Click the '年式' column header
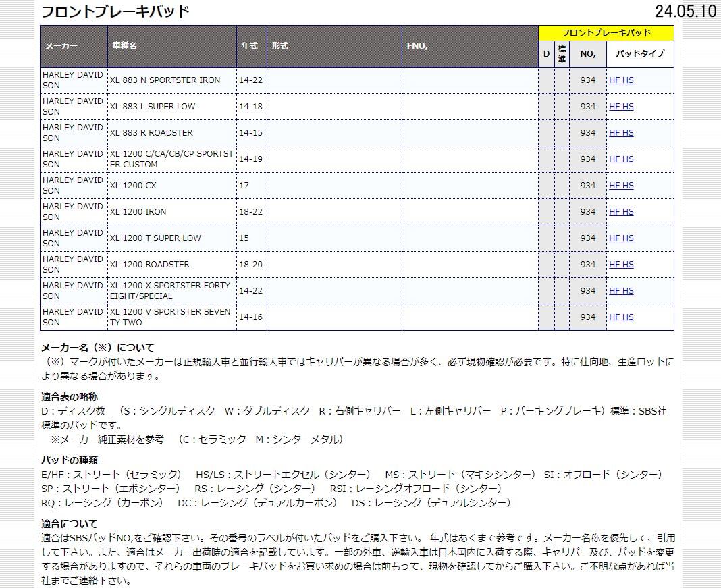721x588 pixels. pyautogui.click(x=252, y=46)
